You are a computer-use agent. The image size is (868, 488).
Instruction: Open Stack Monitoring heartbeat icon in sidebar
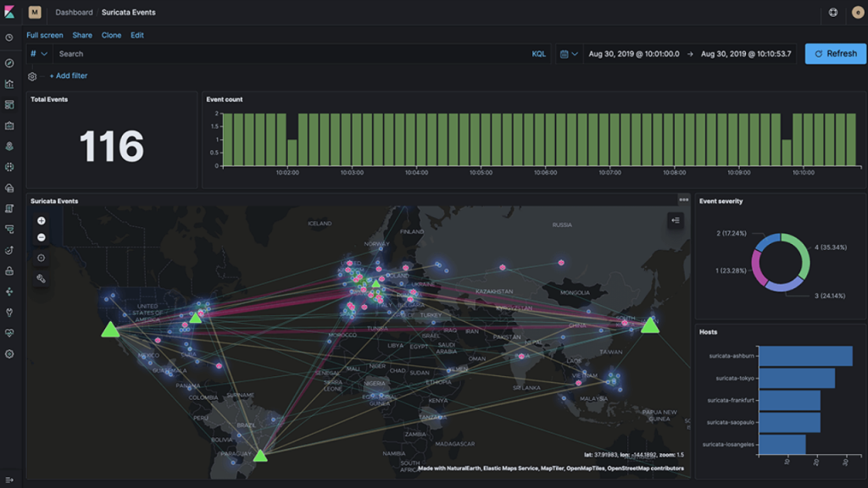pyautogui.click(x=9, y=333)
